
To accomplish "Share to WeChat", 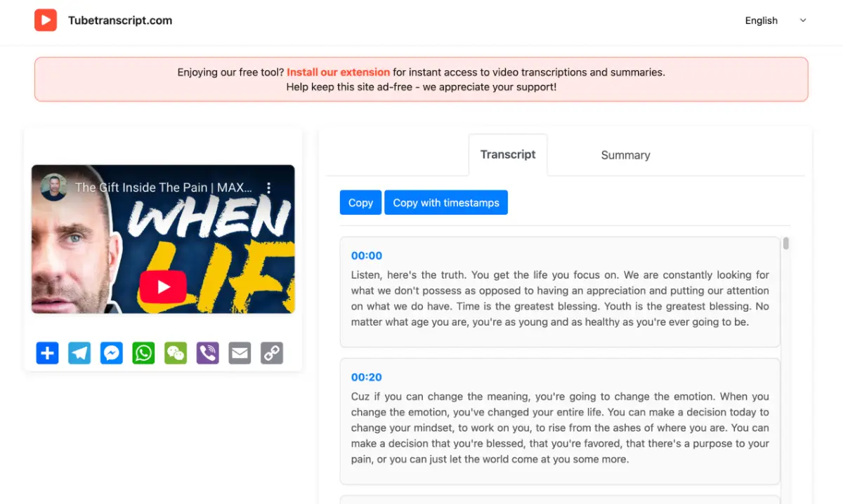I will point(175,353).
